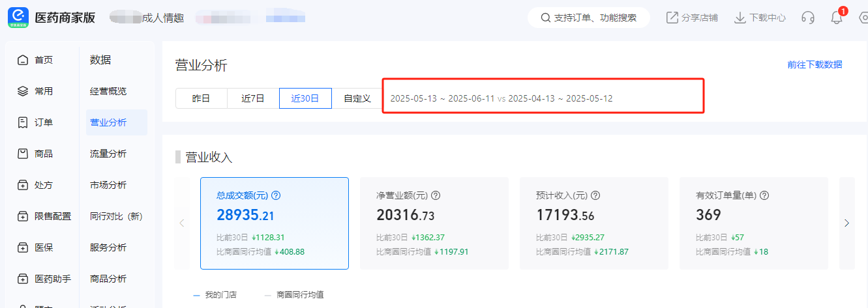868x308 pixels.
Task: Click the customer service headset icon
Action: [808, 18]
